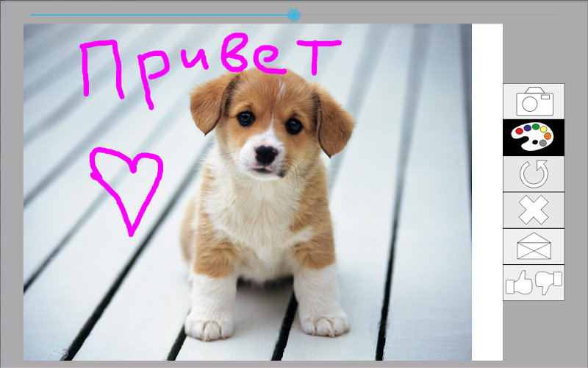Click the blue slider handle
The image size is (588, 368).
tap(294, 15)
